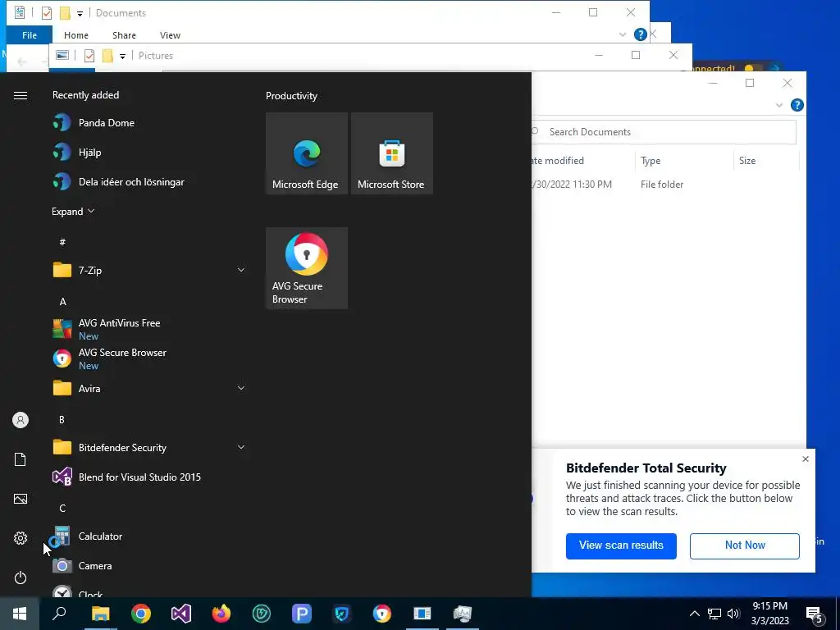840x630 pixels.
Task: Open the Calculator app
Action: click(150, 536)
